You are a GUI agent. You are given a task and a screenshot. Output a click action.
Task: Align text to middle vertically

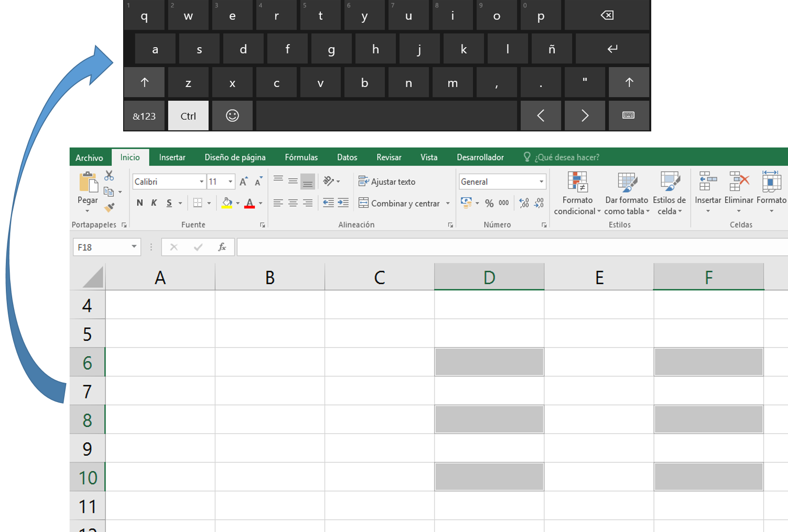click(293, 181)
